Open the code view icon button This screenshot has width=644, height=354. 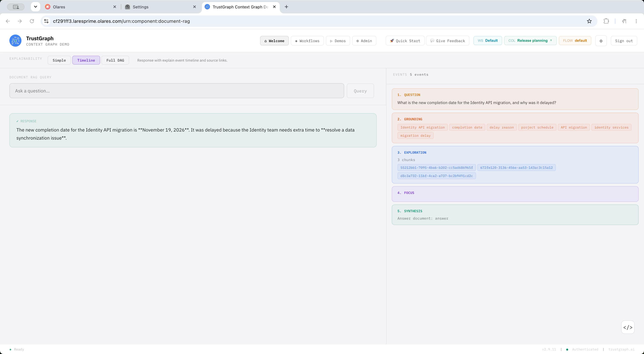click(628, 327)
